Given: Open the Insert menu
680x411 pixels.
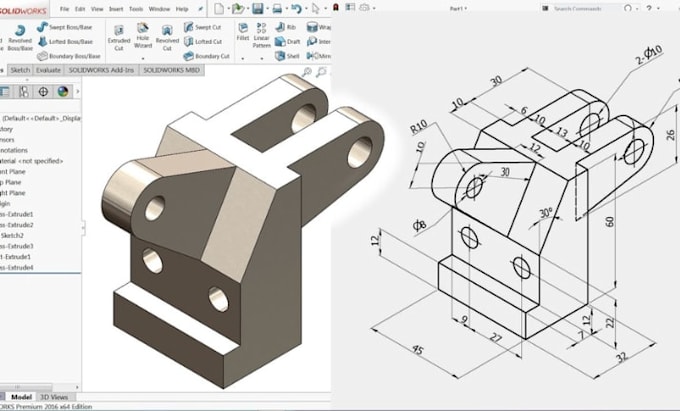Looking at the screenshot, I should (x=116, y=9).
